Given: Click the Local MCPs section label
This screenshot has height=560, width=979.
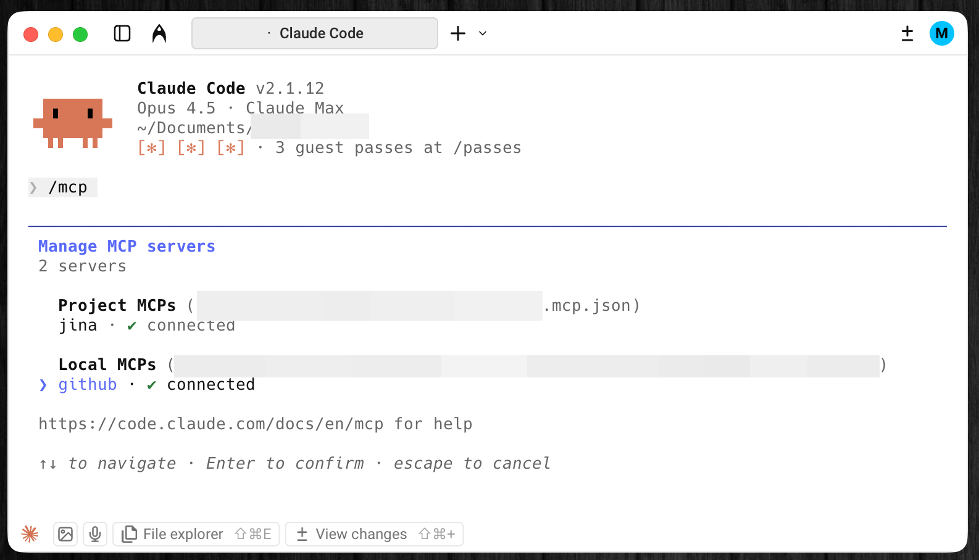Looking at the screenshot, I should click(107, 364).
